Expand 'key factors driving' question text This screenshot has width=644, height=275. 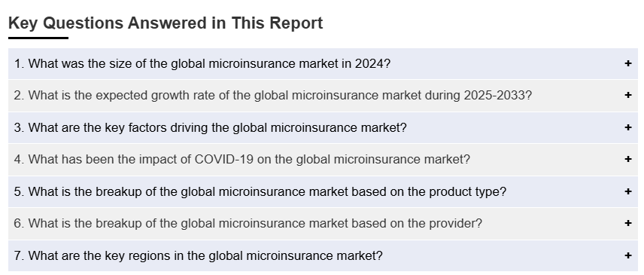210,128
